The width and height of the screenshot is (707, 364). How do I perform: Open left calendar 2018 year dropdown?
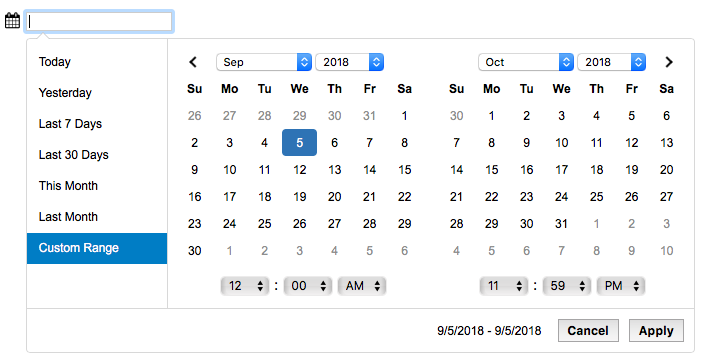pos(349,62)
